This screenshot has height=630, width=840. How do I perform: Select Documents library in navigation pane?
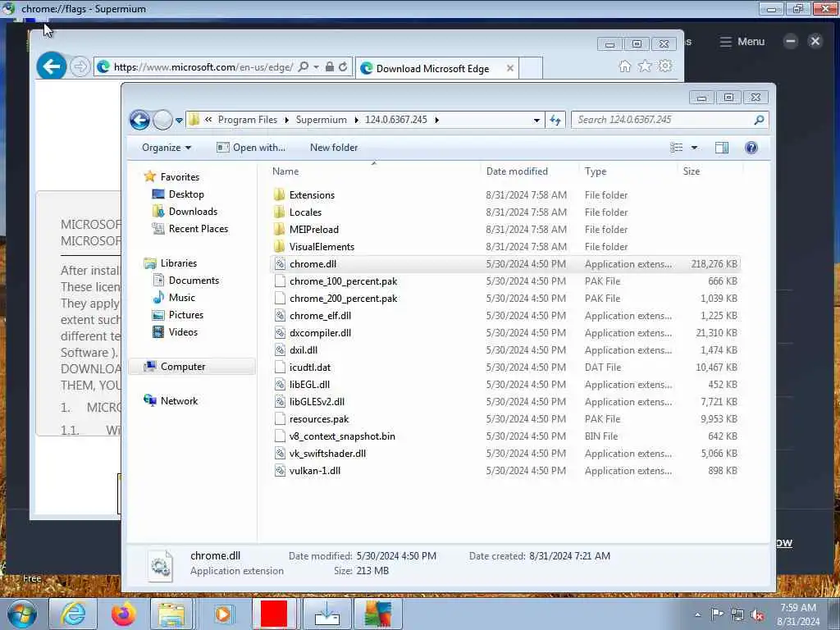click(194, 281)
